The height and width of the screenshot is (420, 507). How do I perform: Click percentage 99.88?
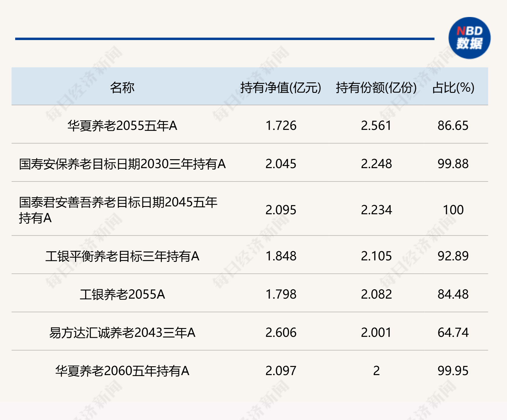453,164
